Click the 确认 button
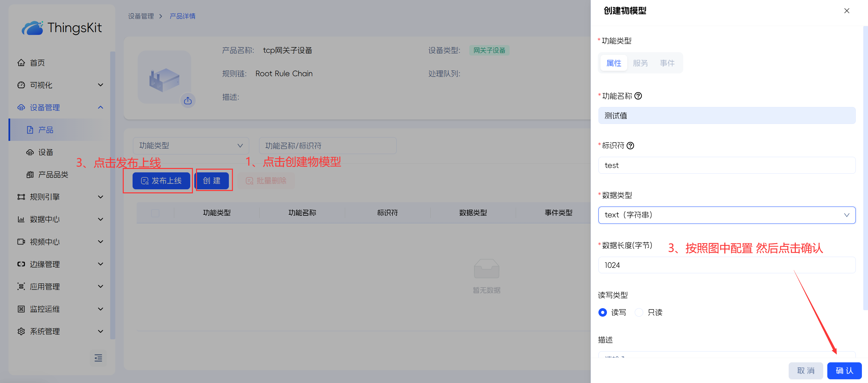 pyautogui.click(x=844, y=370)
